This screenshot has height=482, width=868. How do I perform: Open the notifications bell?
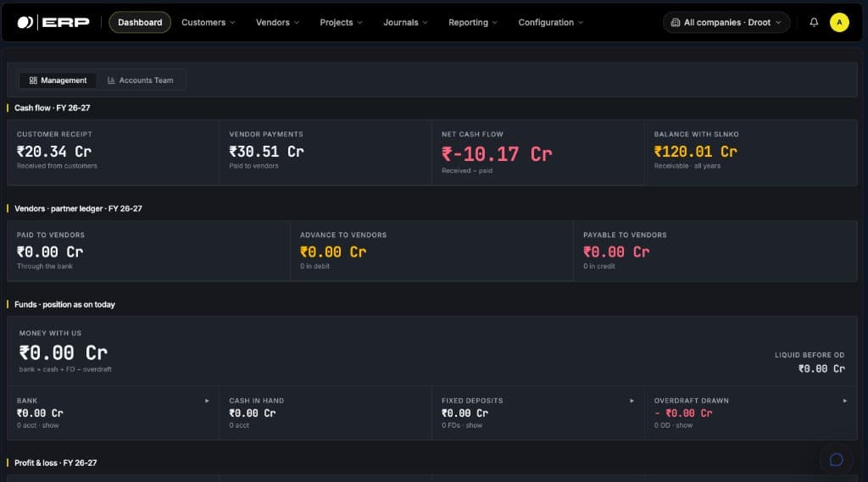pyautogui.click(x=814, y=22)
